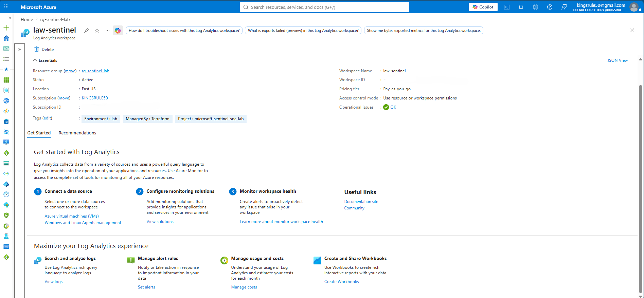
Task: Open Learn more about monitor workspace health
Action: [281, 222]
